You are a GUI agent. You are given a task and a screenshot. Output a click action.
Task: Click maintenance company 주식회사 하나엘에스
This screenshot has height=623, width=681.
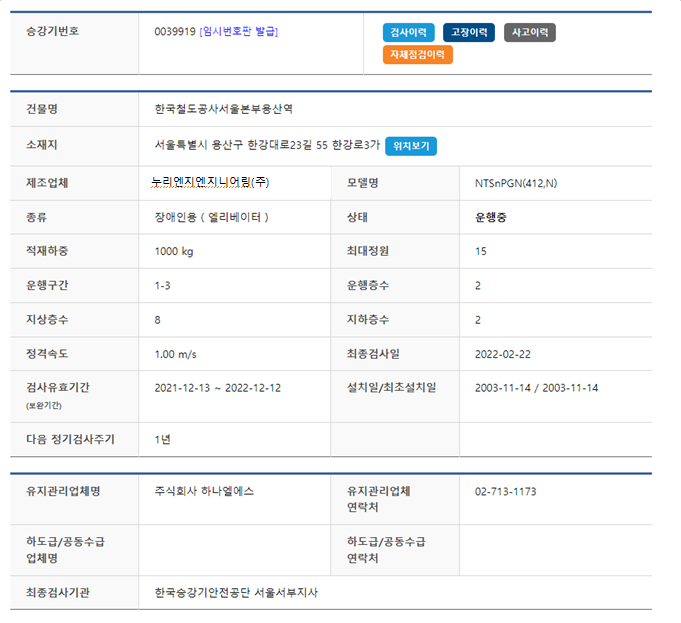click(x=204, y=491)
